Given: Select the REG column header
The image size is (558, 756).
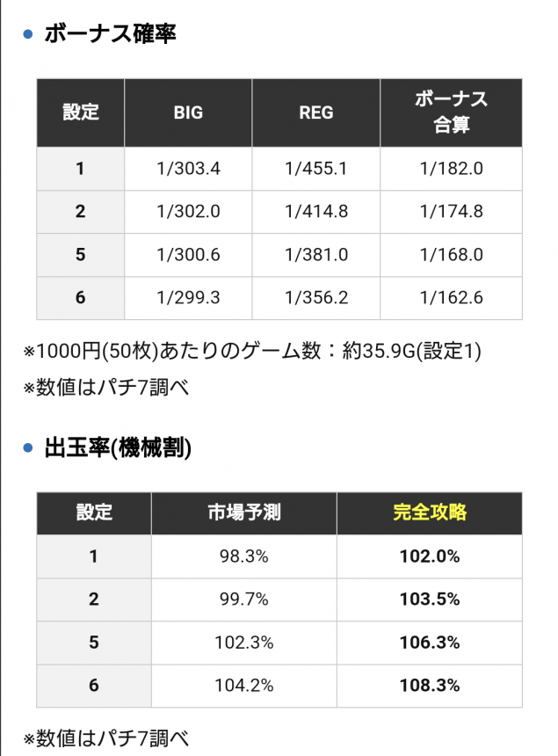Looking at the screenshot, I should tap(316, 113).
